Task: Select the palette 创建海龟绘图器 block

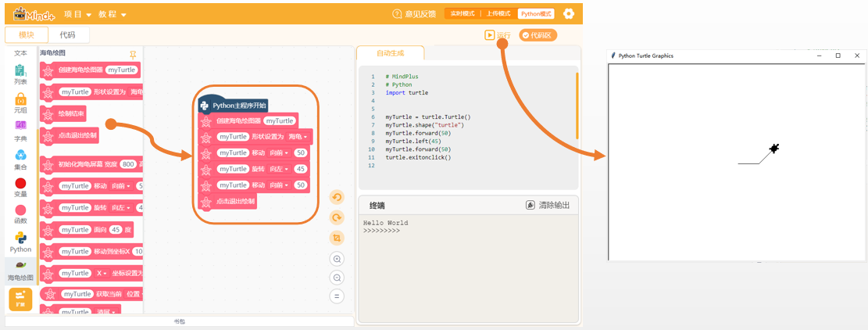Action: coord(90,70)
